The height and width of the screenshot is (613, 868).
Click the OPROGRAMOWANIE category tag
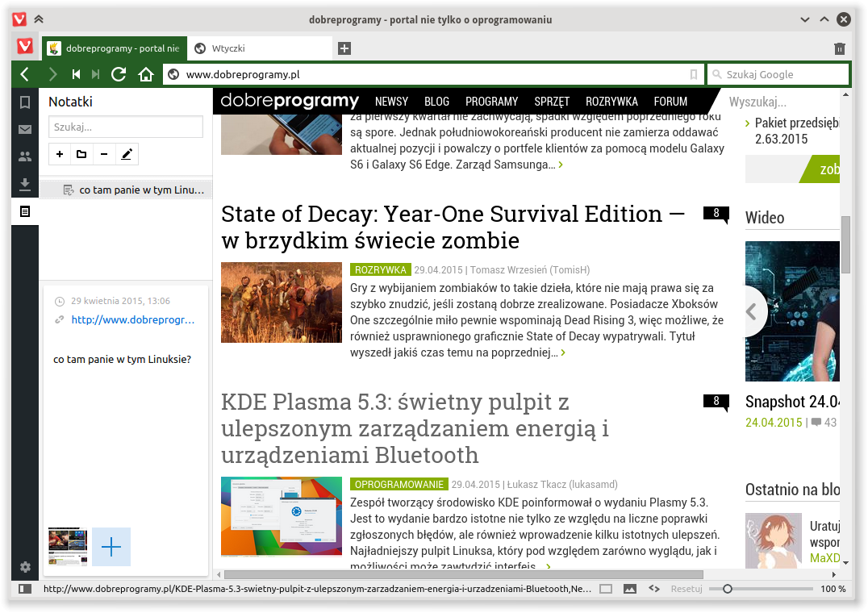click(x=399, y=485)
